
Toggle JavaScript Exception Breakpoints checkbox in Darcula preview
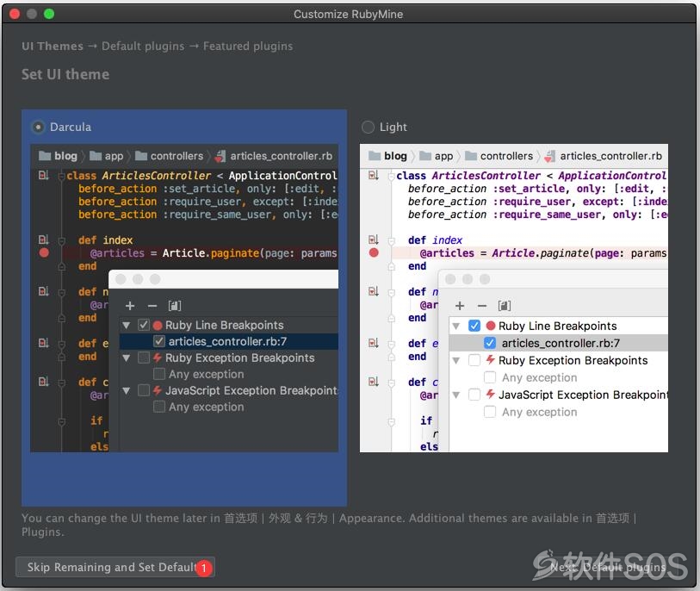pos(143,390)
